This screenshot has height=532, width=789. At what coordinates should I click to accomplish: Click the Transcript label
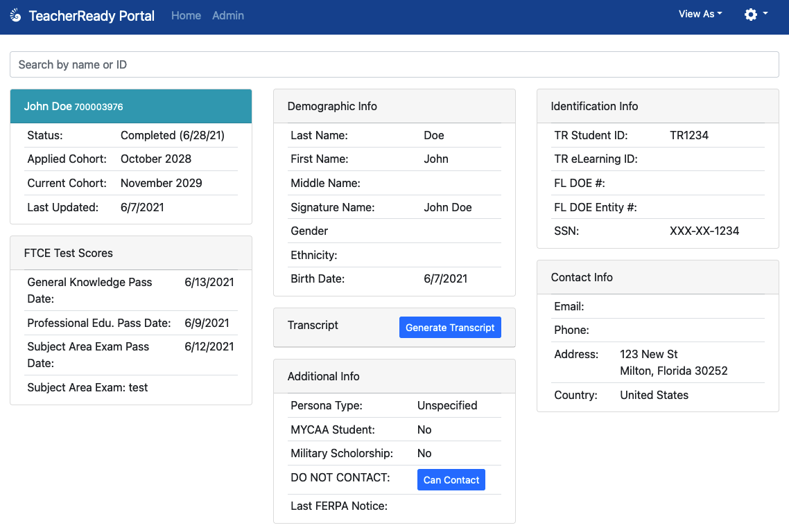313,325
